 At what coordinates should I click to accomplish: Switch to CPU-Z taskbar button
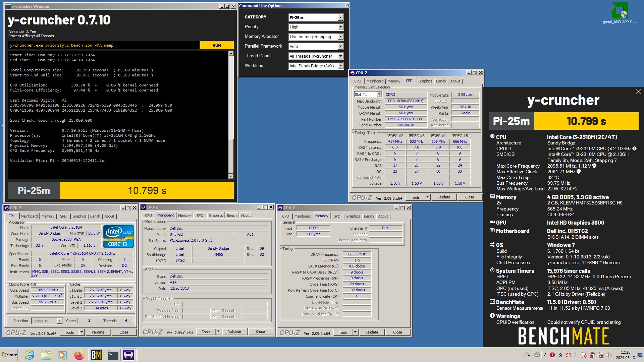point(129,355)
